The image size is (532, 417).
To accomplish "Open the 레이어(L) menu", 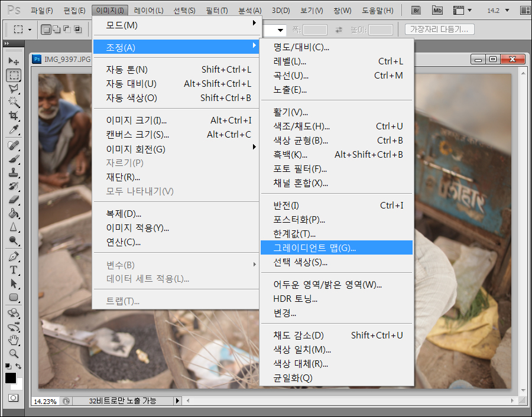I will tap(148, 11).
